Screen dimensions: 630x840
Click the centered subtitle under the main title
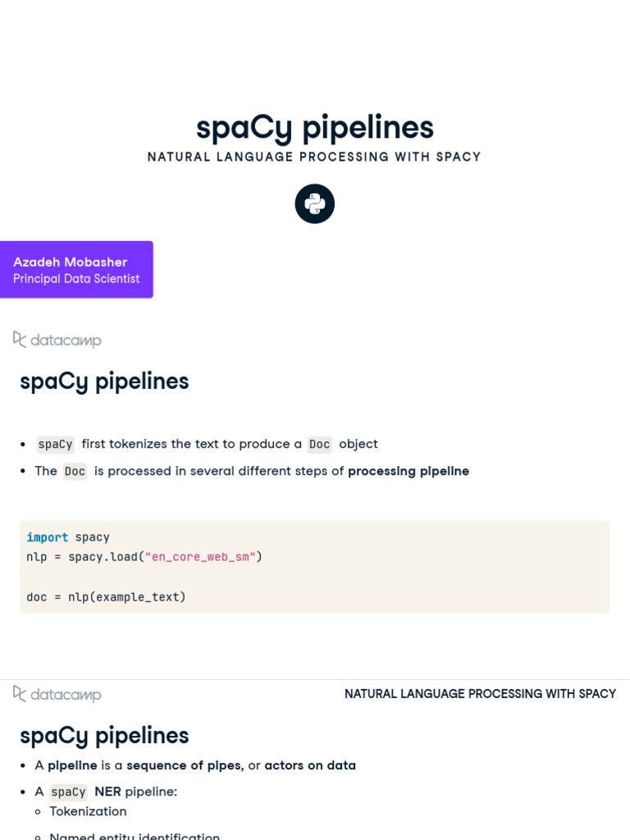[314, 157]
